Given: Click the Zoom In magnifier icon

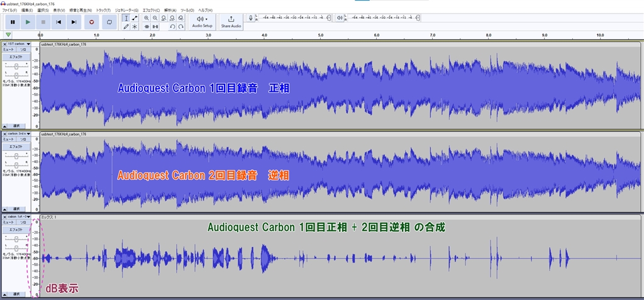Looking at the screenshot, I should (x=147, y=18).
